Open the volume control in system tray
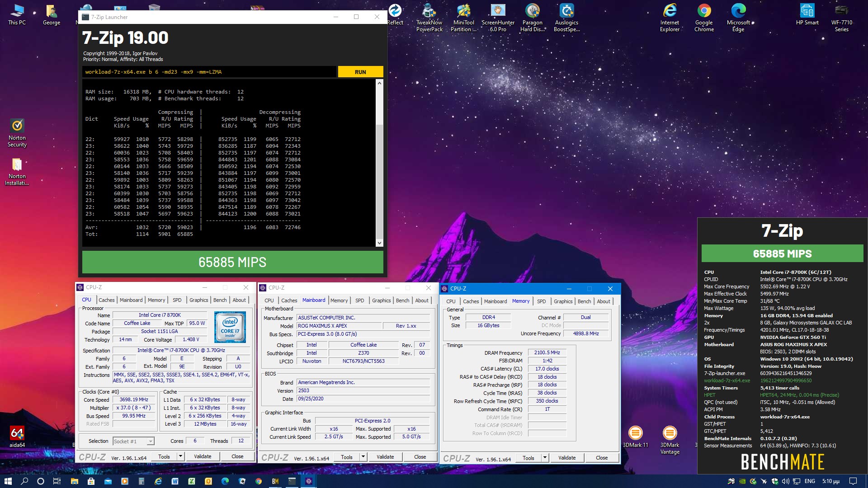The image size is (868, 488). click(x=786, y=481)
